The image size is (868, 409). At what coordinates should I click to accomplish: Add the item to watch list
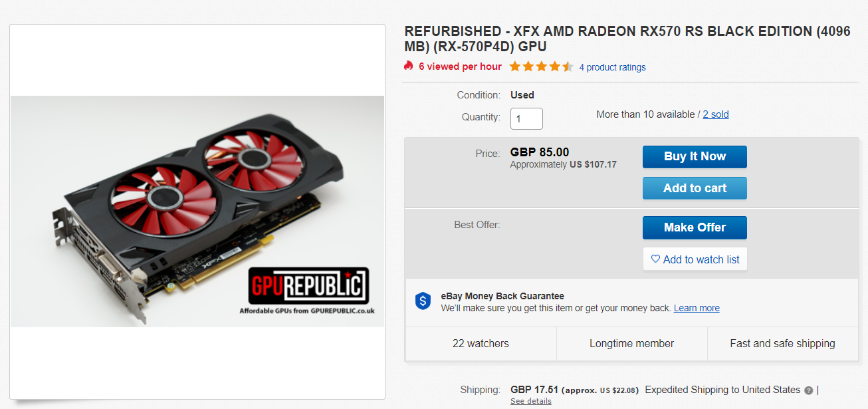695,259
